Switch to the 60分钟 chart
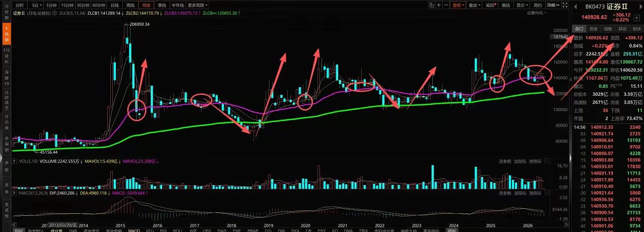Screen dimensions: 644x232 point(99,5)
